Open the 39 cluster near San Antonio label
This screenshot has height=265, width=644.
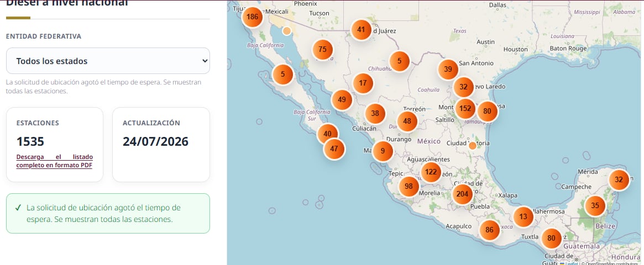[x=448, y=70]
